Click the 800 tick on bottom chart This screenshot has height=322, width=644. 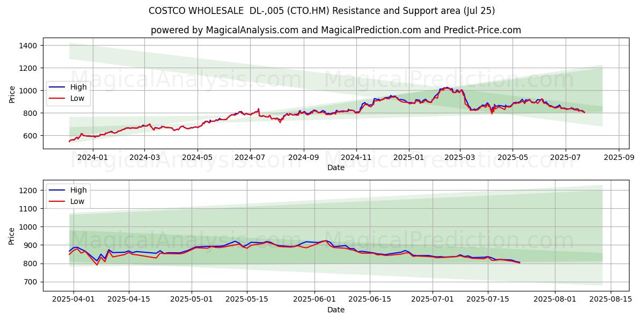(x=30, y=264)
